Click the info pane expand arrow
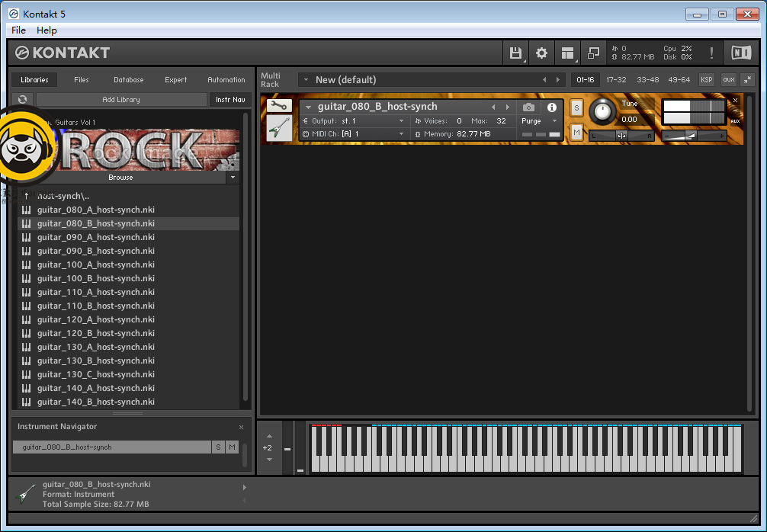This screenshot has width=767, height=532. (245, 488)
